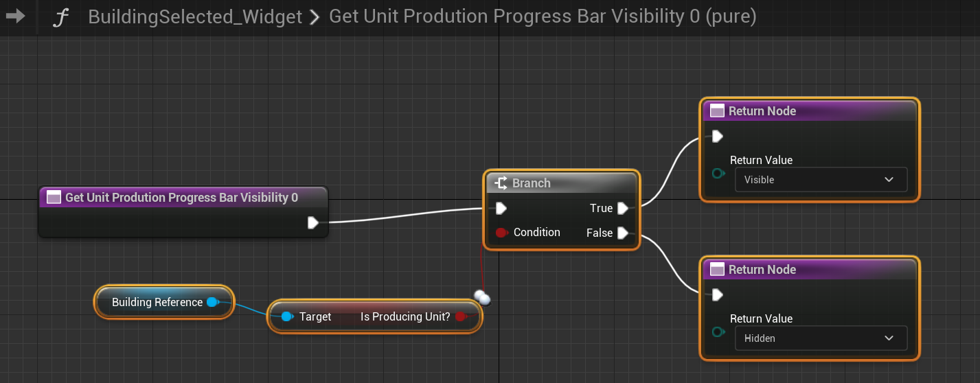Click the Branch node's input execution pin
Screen dimensions: 980x383
pos(501,208)
